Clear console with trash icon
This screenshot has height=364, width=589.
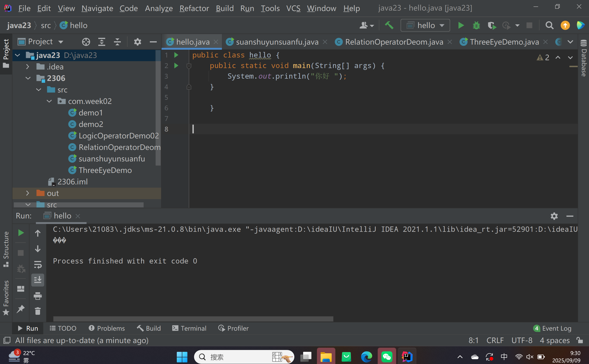(x=38, y=311)
